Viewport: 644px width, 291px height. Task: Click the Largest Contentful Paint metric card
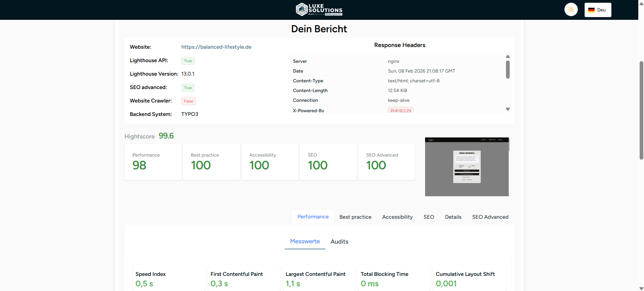(x=319, y=278)
